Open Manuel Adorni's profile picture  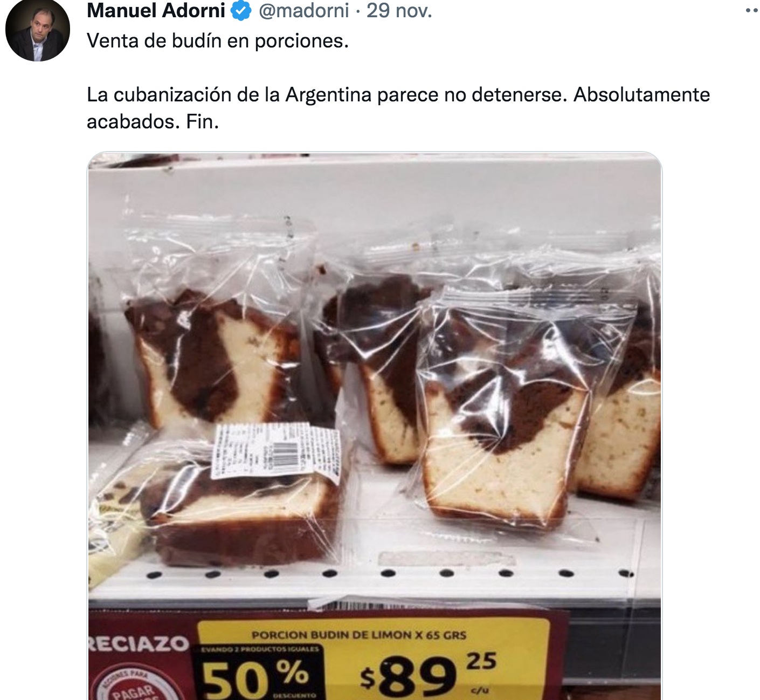pos(38,30)
